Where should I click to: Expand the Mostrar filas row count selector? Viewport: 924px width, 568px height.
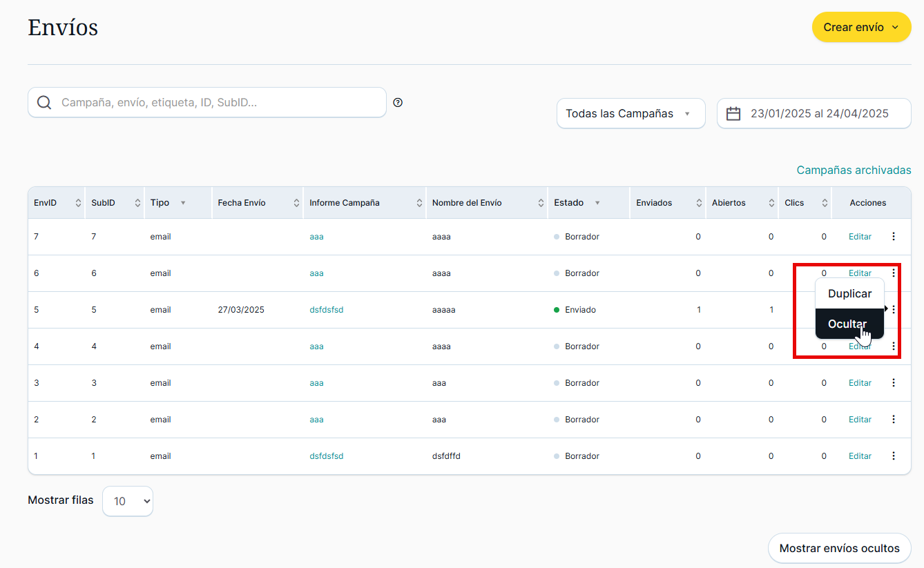(128, 501)
